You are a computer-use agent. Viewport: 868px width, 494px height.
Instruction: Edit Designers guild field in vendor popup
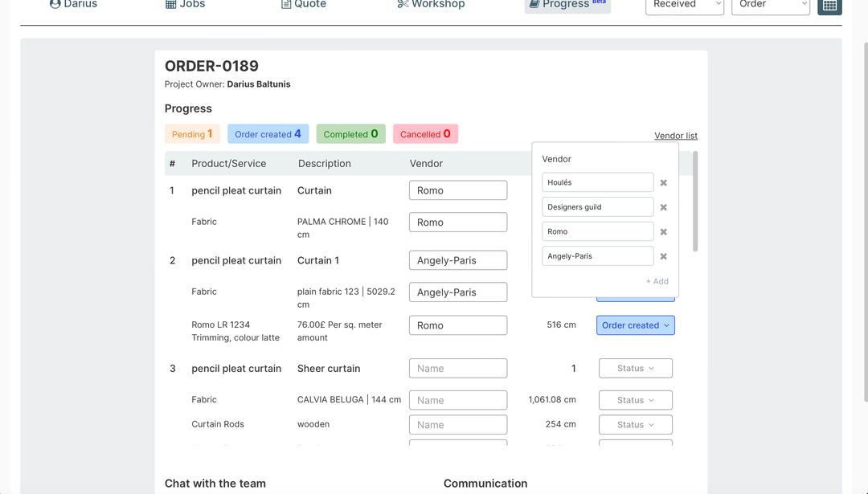pos(597,207)
